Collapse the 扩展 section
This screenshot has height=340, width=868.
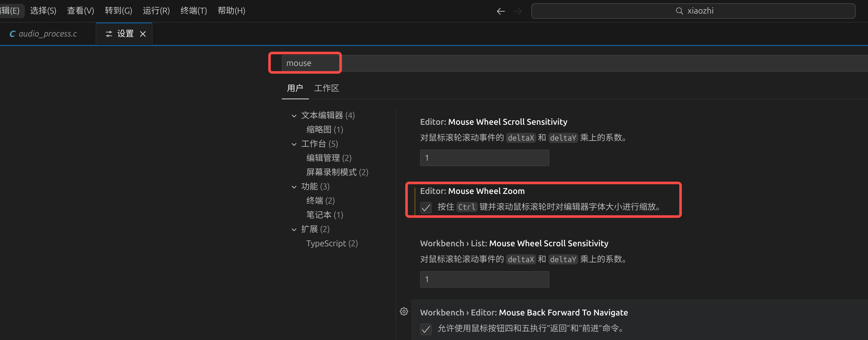point(294,229)
